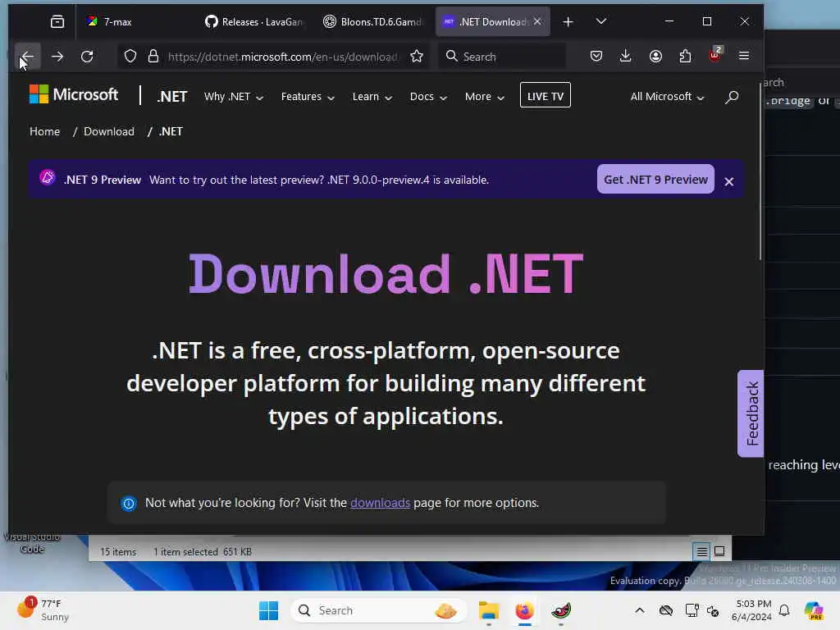840x630 pixels.
Task: Switch to the Bloons.TD.6 tab
Action: pyautogui.click(x=373, y=22)
